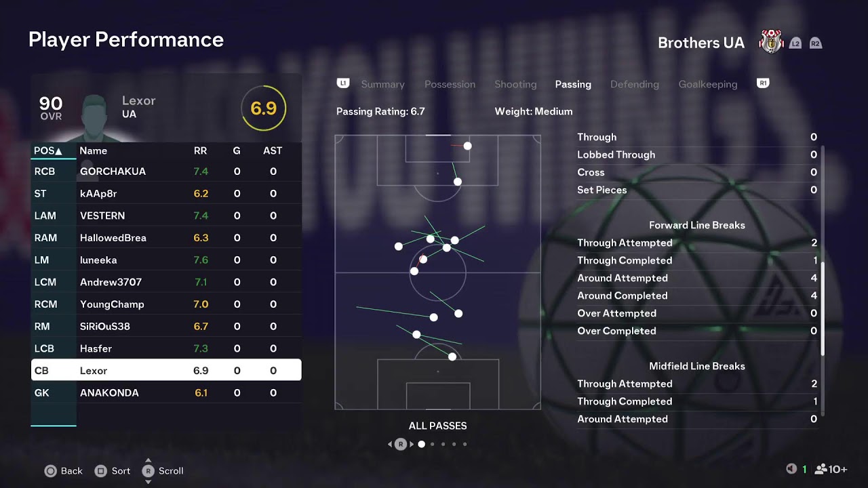Click the Brothers UA team crest
Image resolution: width=868 pixels, height=488 pixels.
(x=771, y=42)
